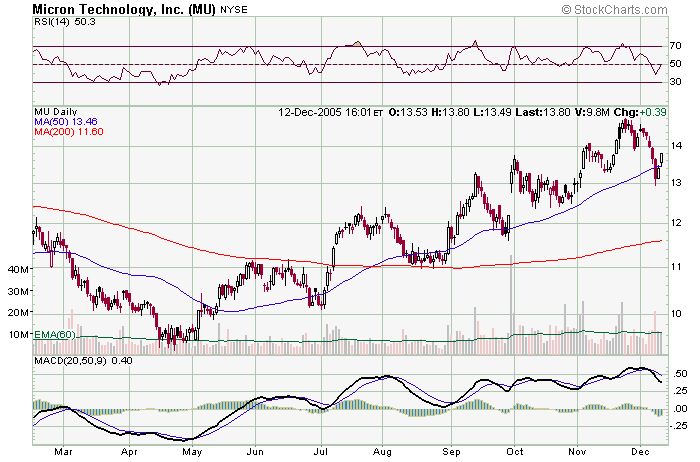Click the May month label
This screenshot has height=462, width=700.
[192, 452]
